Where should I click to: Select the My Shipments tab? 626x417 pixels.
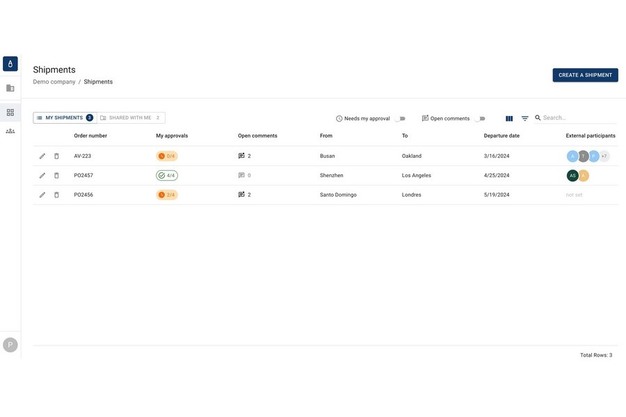click(64, 118)
